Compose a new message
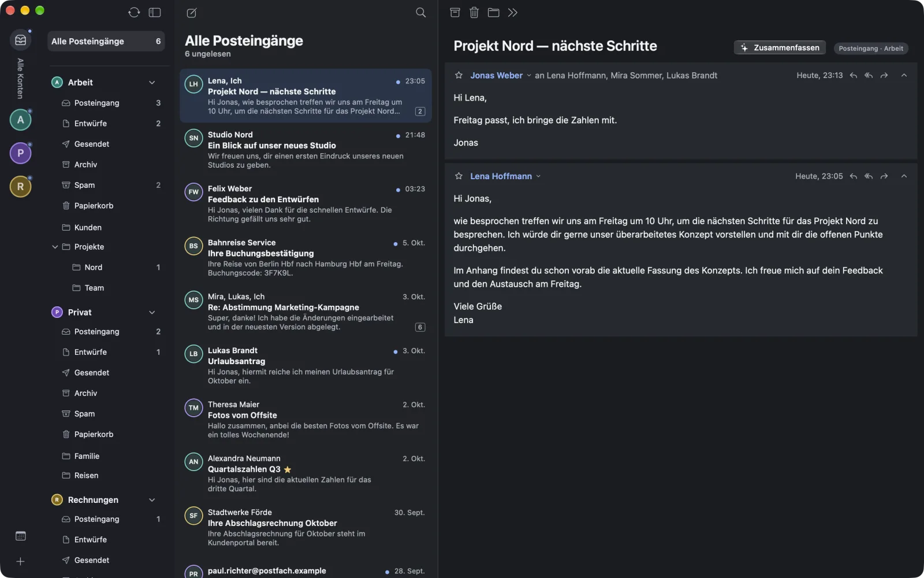924x578 pixels. click(x=192, y=13)
